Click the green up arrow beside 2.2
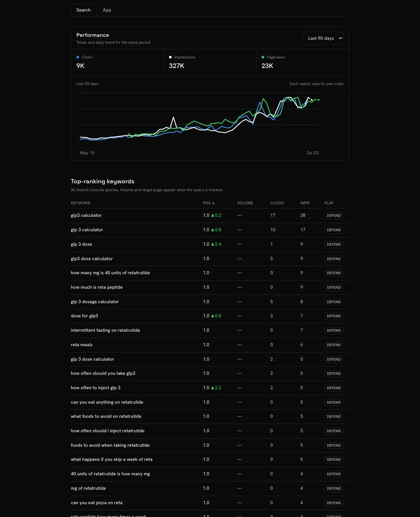 click(x=213, y=388)
